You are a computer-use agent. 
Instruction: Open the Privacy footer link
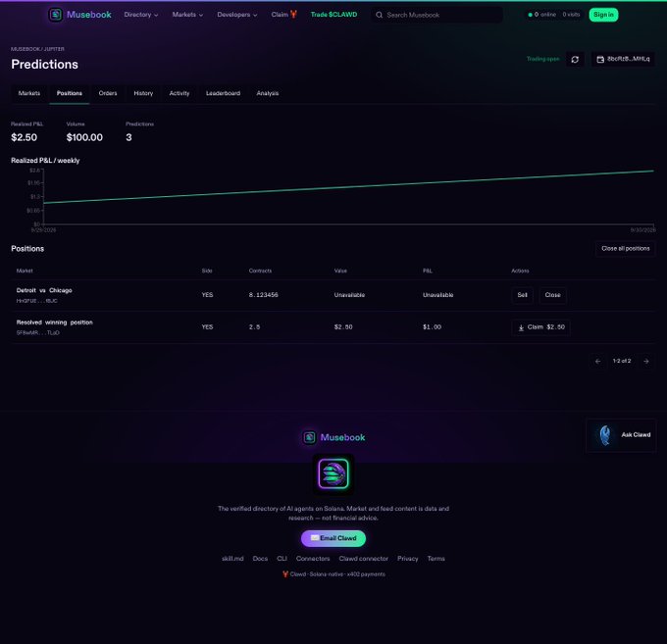click(407, 559)
